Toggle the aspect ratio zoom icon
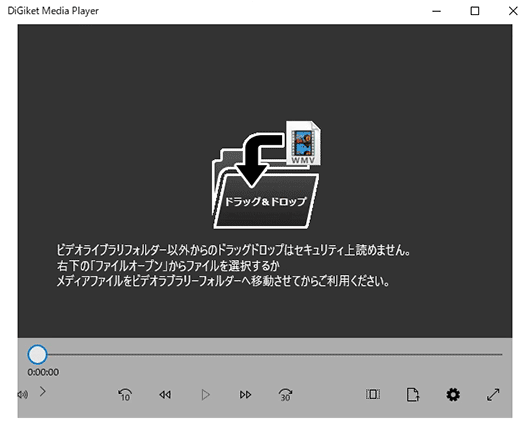530x433 pixels. point(373,394)
